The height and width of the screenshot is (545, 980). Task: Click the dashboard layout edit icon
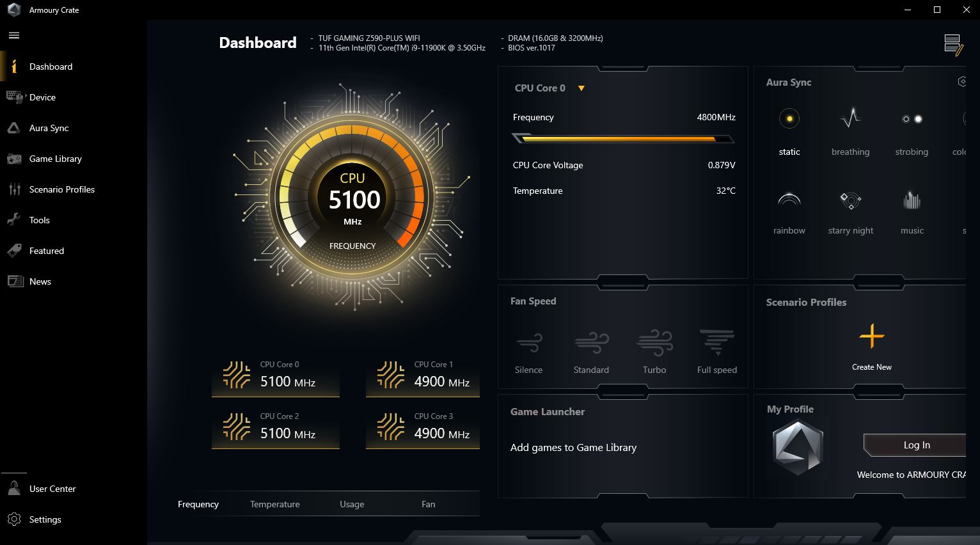point(953,45)
